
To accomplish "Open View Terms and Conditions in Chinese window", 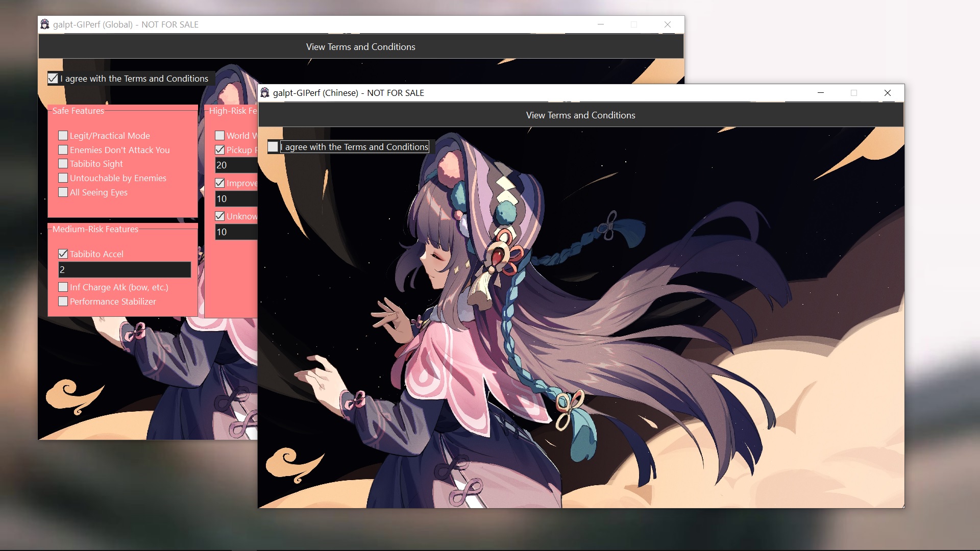I will point(581,115).
